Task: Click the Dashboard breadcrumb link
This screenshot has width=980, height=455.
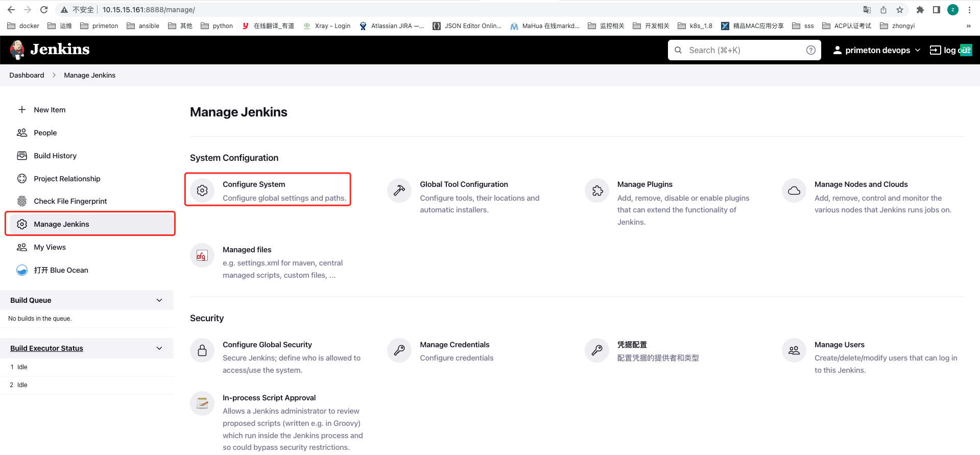Action: (27, 75)
